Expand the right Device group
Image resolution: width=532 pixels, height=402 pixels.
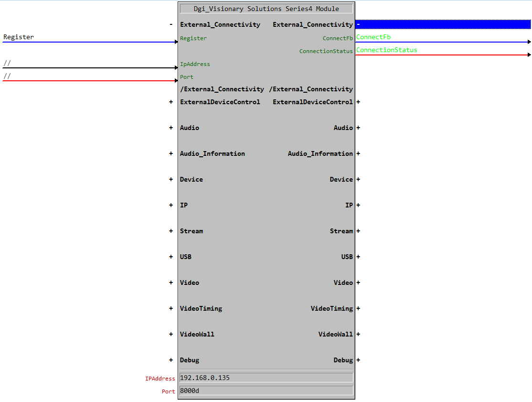tap(358, 179)
